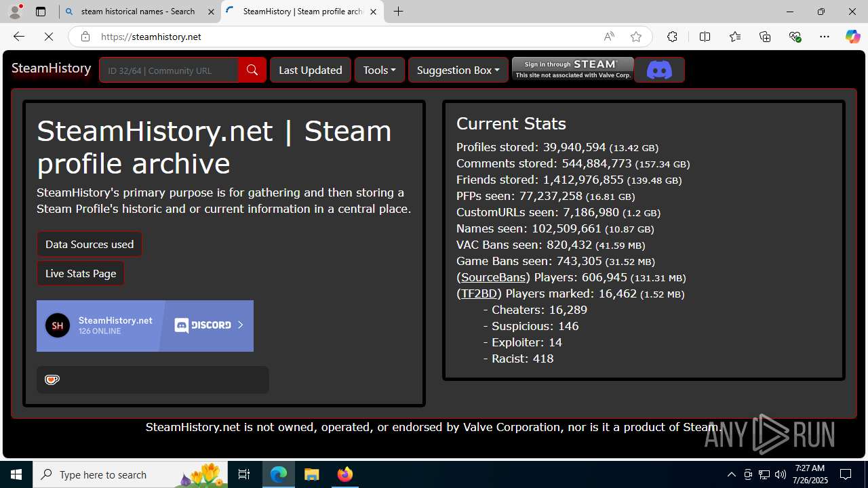Switch to steam historical names tab
Screen dimensions: 868x488
click(x=140, y=12)
